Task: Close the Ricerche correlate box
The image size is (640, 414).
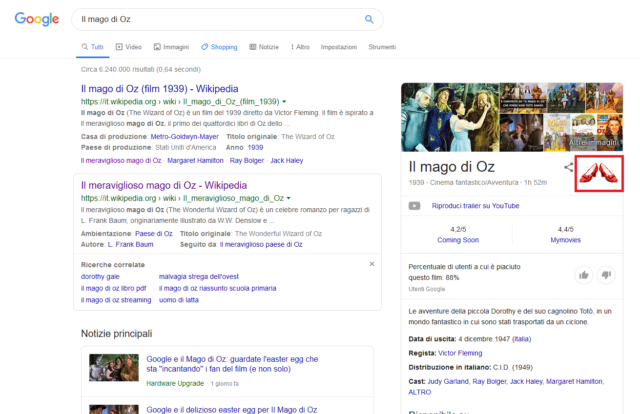Action: (372, 264)
